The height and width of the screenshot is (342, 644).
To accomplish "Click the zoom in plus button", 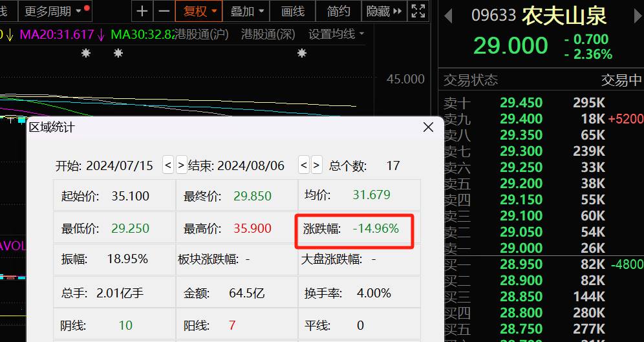I will click(x=142, y=11).
